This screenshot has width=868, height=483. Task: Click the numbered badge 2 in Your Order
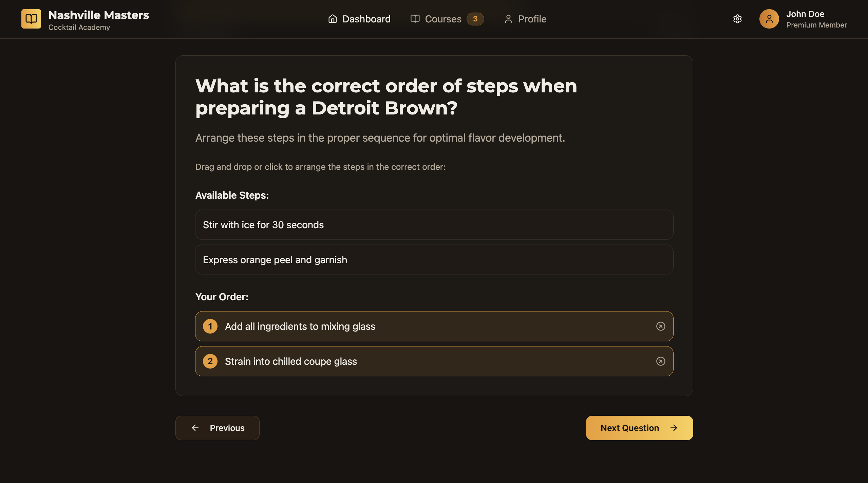(x=210, y=361)
